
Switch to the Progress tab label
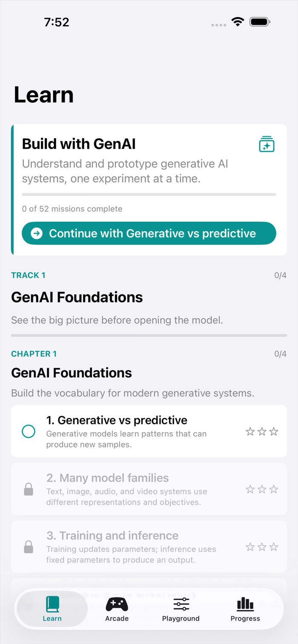(245, 618)
